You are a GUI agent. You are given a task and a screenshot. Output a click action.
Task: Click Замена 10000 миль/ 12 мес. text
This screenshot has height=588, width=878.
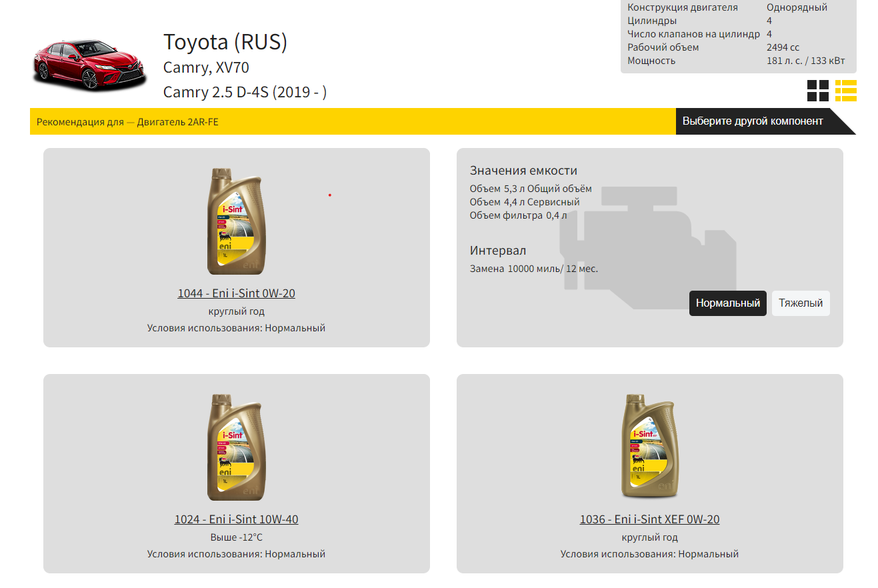click(x=534, y=269)
